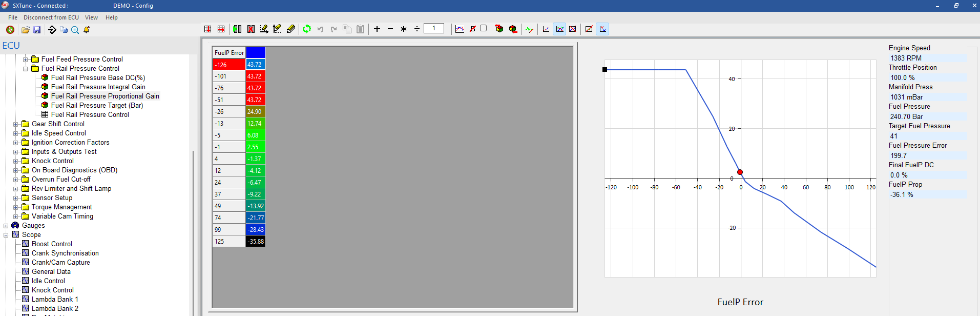Click the value input box showing 1
The height and width of the screenshot is (316, 980).
tap(434, 29)
